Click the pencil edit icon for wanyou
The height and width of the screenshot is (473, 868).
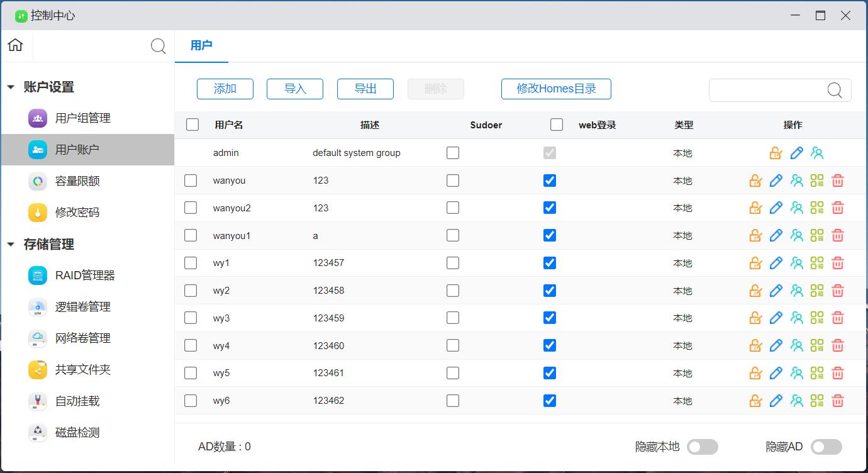click(776, 181)
